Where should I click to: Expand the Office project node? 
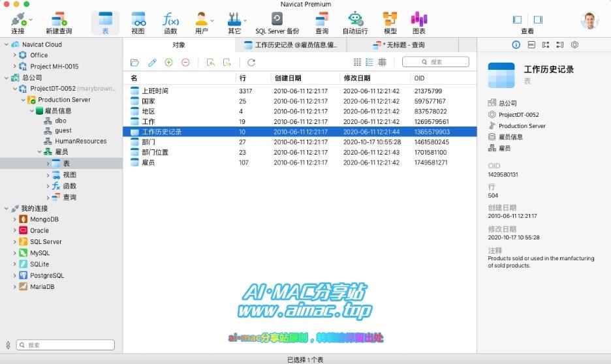coord(14,55)
